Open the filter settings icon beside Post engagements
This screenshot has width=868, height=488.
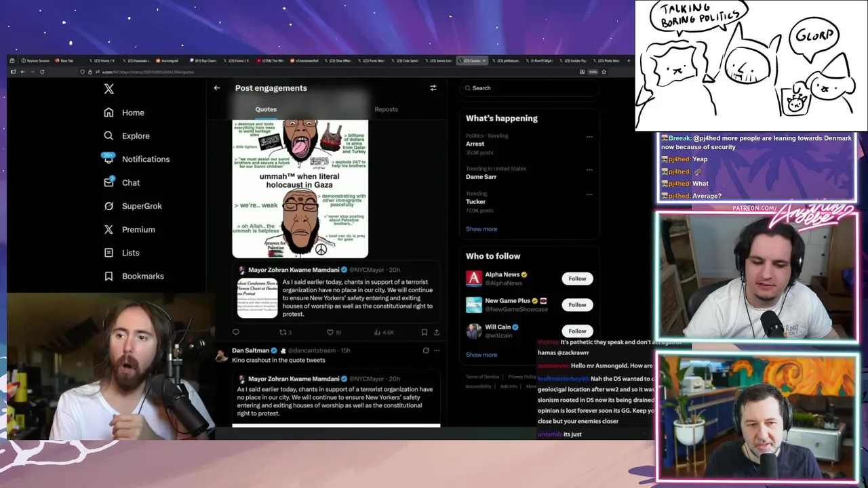pyautogui.click(x=433, y=87)
